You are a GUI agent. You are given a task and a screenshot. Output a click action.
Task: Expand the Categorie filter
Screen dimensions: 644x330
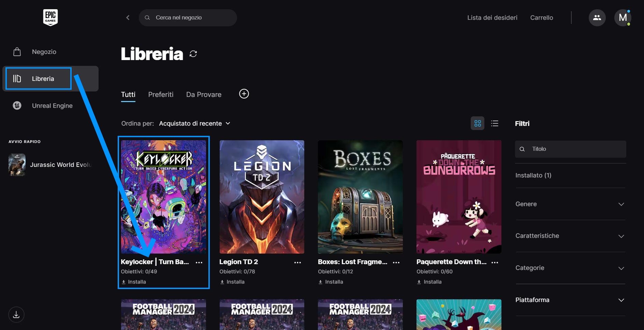pyautogui.click(x=570, y=268)
